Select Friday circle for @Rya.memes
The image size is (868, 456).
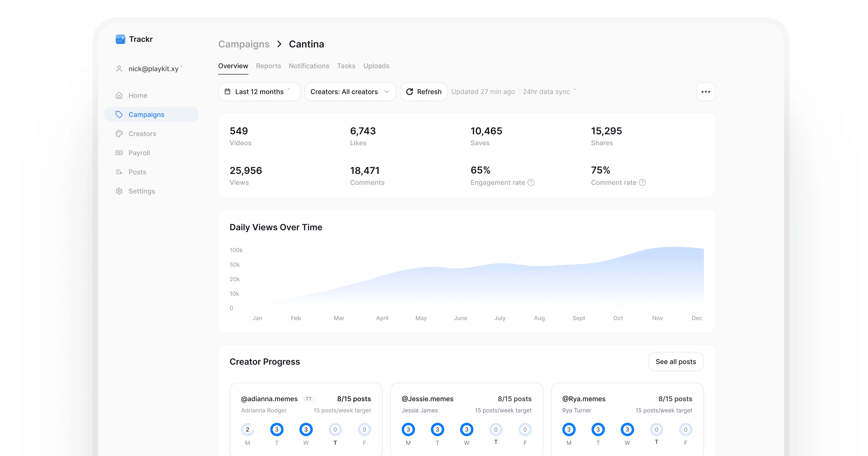tap(685, 429)
